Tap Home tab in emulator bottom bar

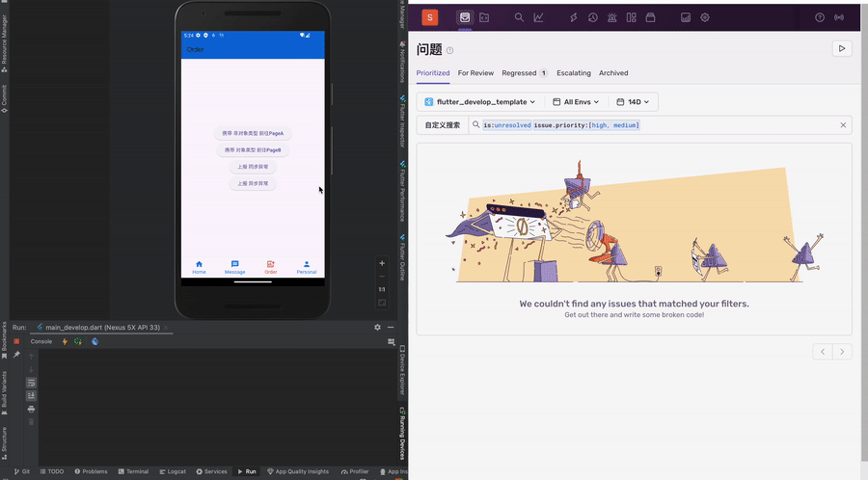coord(200,268)
